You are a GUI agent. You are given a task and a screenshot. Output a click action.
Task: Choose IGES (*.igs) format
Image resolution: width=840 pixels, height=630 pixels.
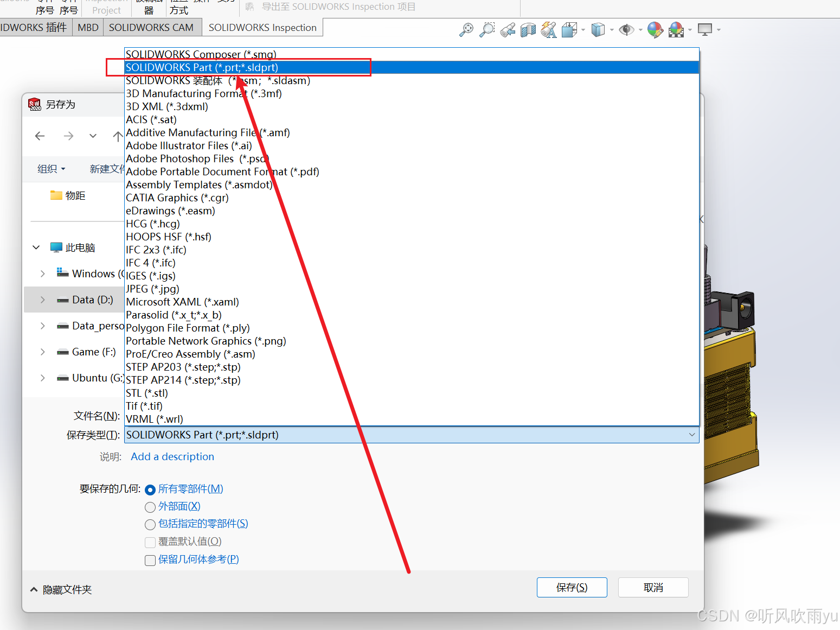click(x=412, y=276)
